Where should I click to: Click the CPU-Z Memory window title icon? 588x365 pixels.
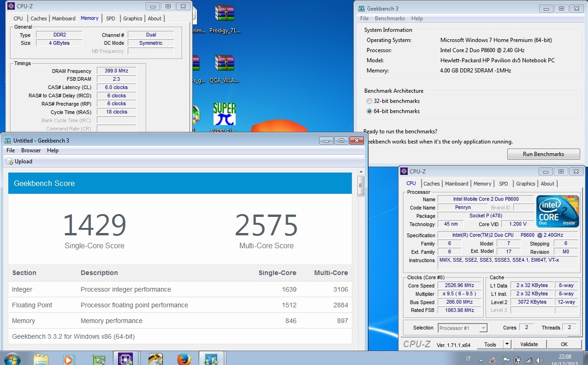click(x=11, y=6)
